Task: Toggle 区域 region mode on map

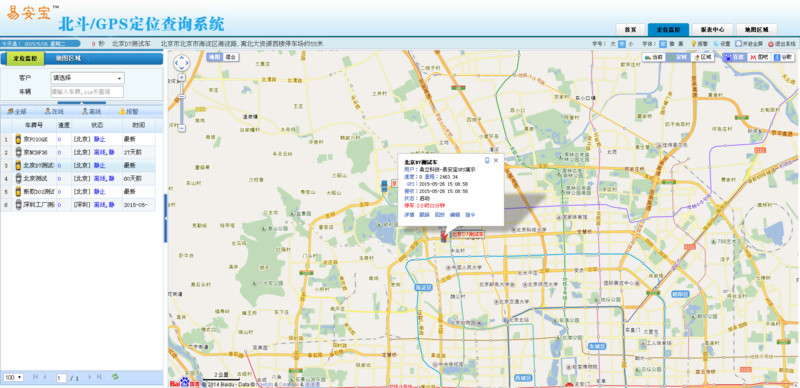Action: tap(703, 58)
